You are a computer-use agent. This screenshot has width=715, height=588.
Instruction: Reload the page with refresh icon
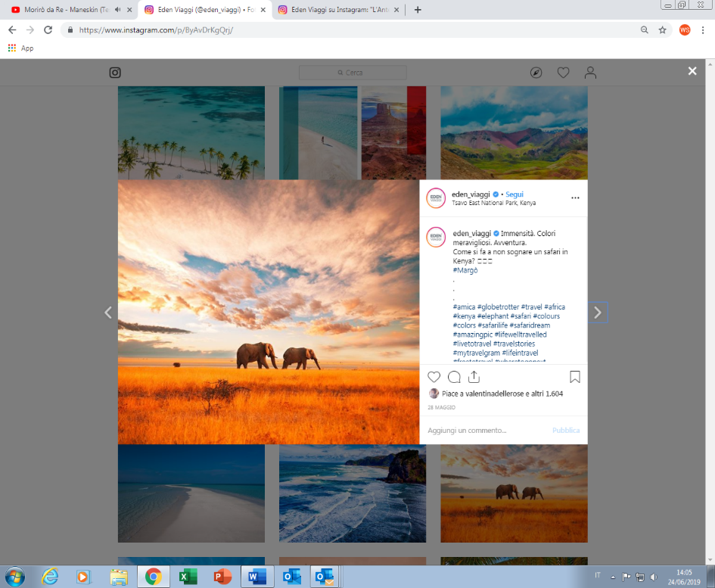pyautogui.click(x=48, y=30)
